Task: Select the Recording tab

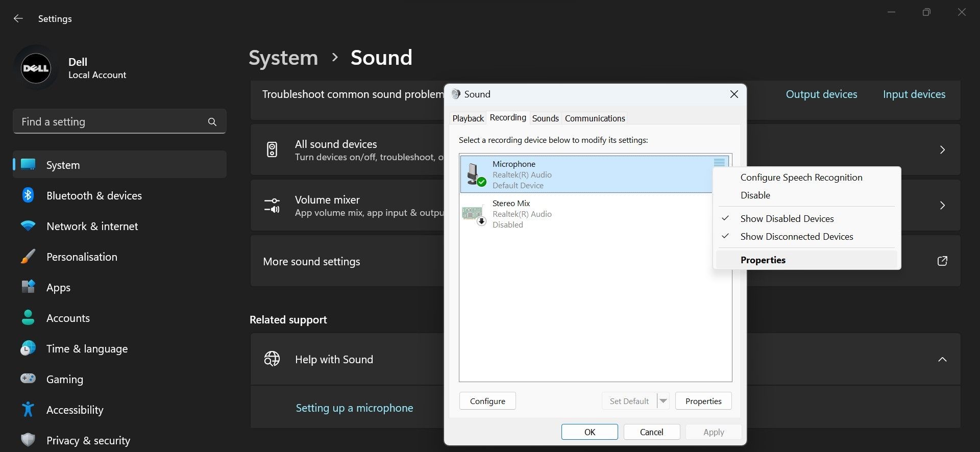Action: click(508, 117)
